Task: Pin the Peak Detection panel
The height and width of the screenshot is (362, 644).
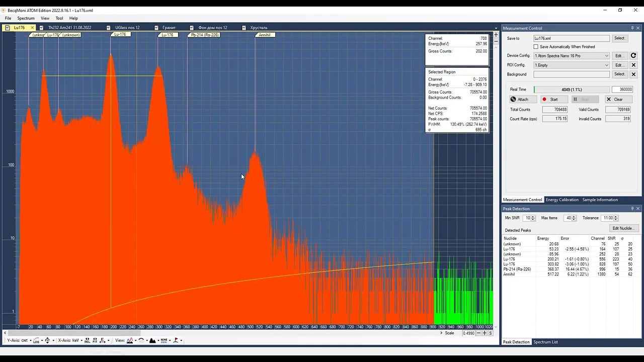Action: pos(632,209)
